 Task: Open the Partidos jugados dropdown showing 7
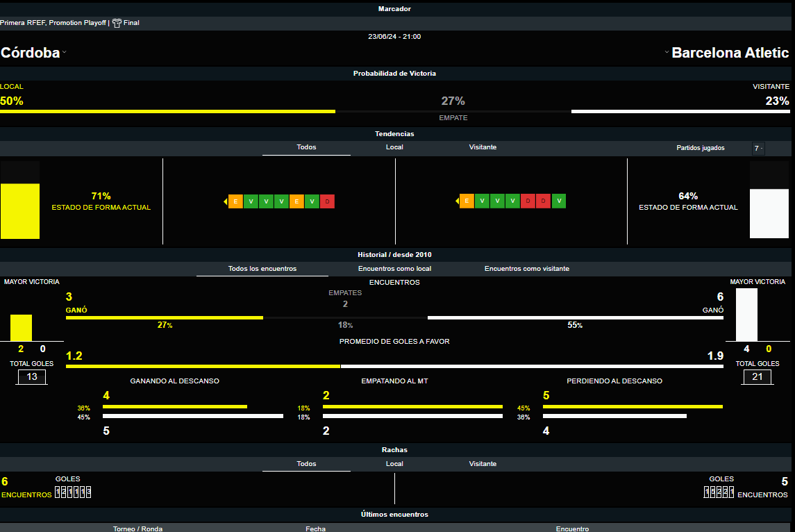tap(758, 148)
